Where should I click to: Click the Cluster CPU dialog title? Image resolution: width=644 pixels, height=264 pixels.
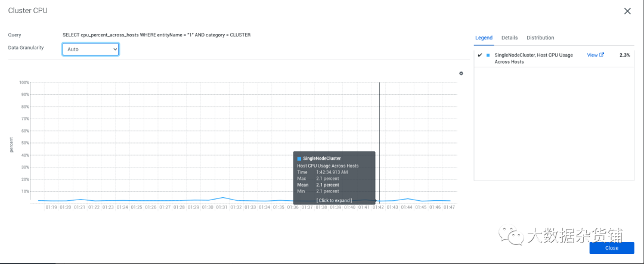[x=28, y=11]
